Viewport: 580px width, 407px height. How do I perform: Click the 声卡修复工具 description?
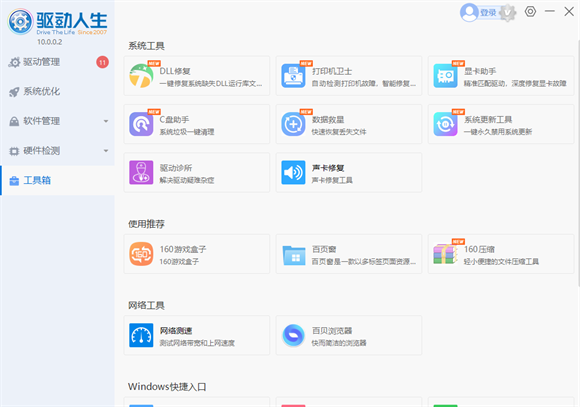point(332,181)
